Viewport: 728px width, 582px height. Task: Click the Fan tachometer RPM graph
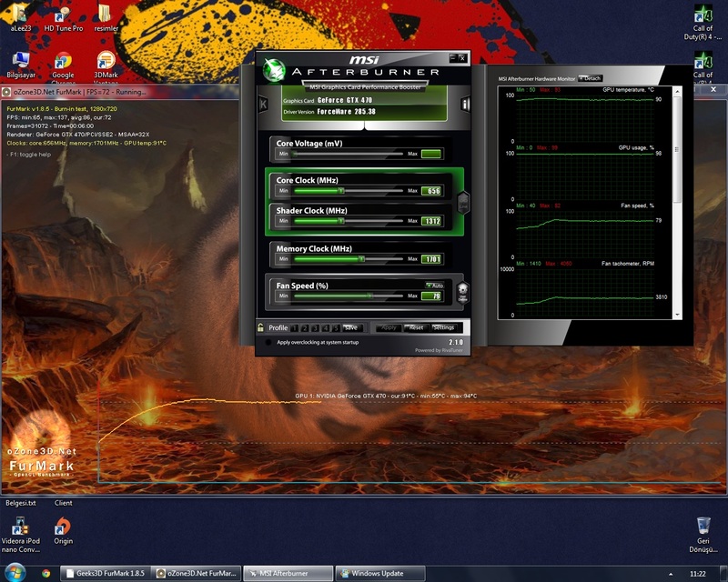point(585,292)
